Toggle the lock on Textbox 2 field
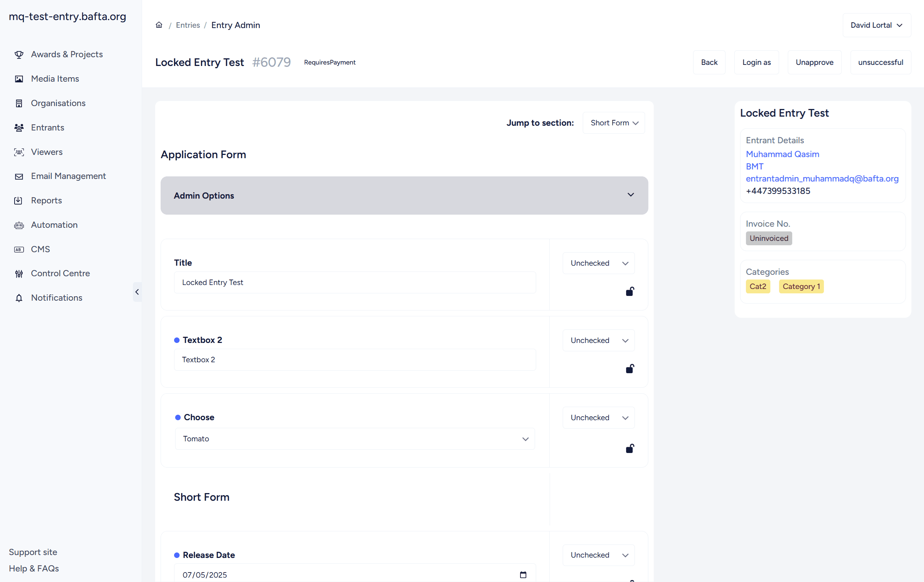The height and width of the screenshot is (582, 924). click(x=630, y=369)
